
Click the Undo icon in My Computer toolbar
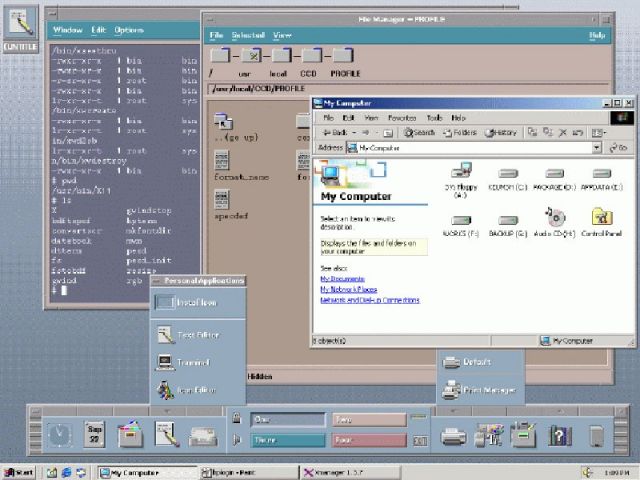[x=578, y=133]
